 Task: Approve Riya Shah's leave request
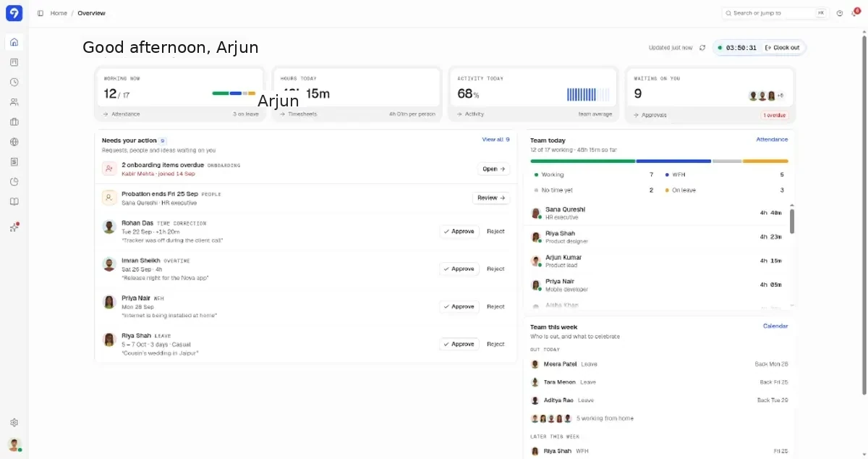(459, 345)
